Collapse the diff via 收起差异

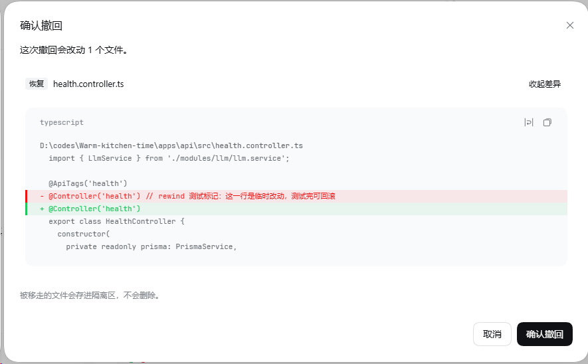click(545, 84)
